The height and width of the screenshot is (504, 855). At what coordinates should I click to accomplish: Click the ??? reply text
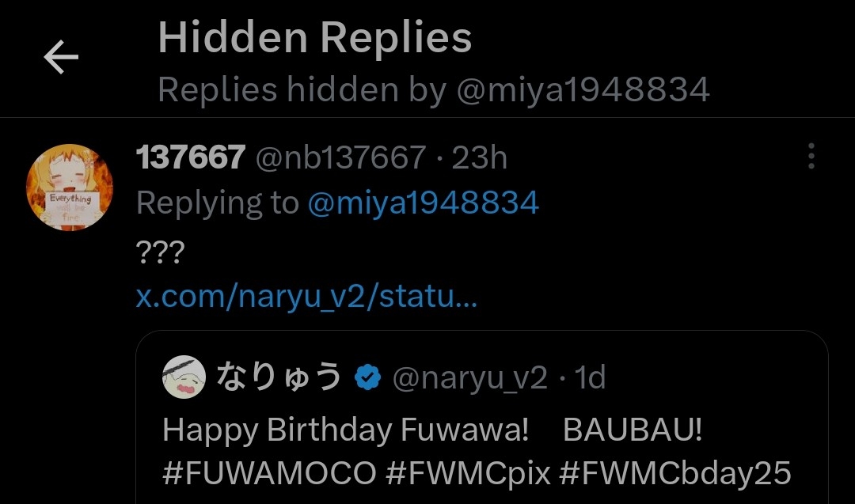160,252
